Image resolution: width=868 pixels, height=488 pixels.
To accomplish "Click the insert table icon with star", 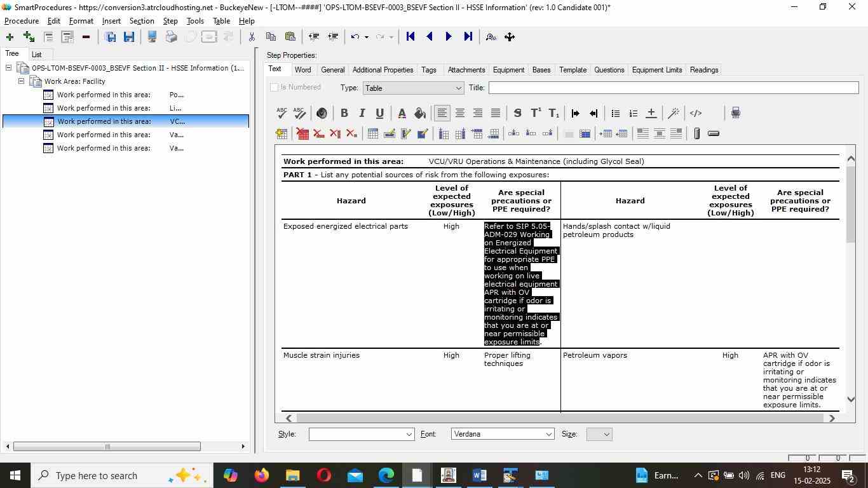I will pyautogui.click(x=281, y=133).
